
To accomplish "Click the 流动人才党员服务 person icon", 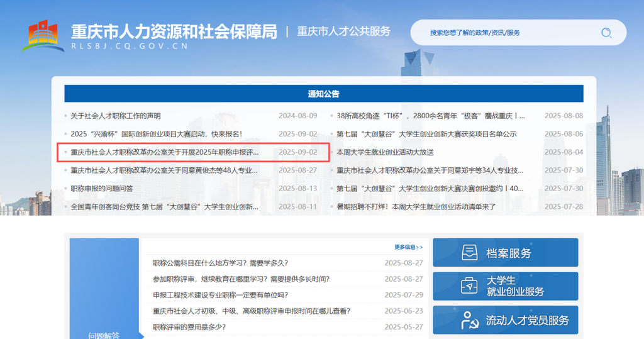I will (469, 320).
